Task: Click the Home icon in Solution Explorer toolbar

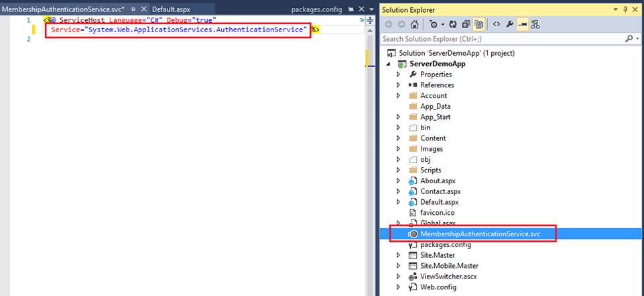Action: point(414,24)
